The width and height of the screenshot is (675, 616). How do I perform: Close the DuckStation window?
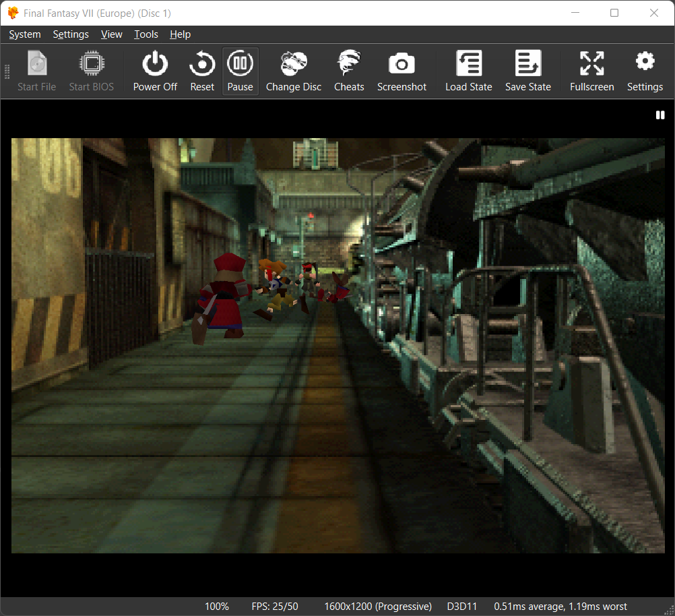(x=654, y=13)
